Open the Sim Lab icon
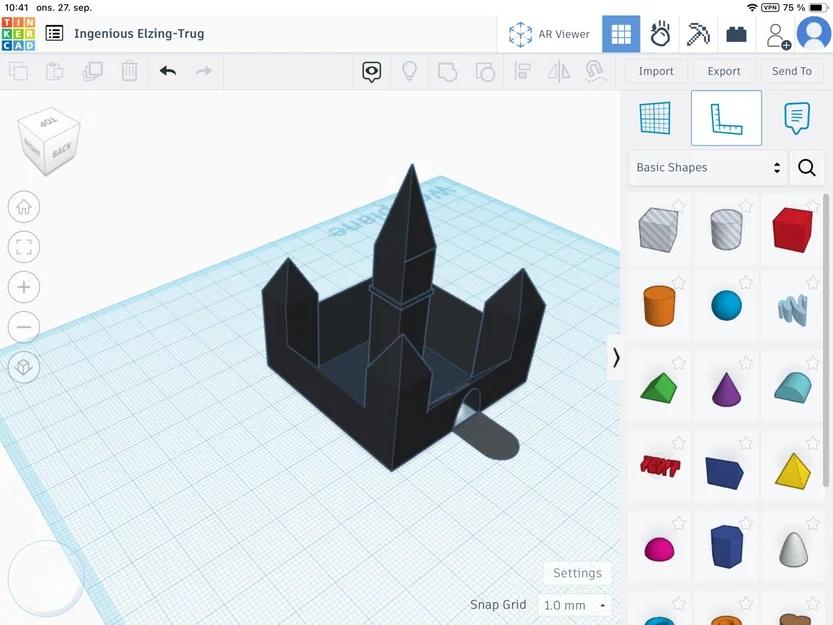 click(660, 34)
